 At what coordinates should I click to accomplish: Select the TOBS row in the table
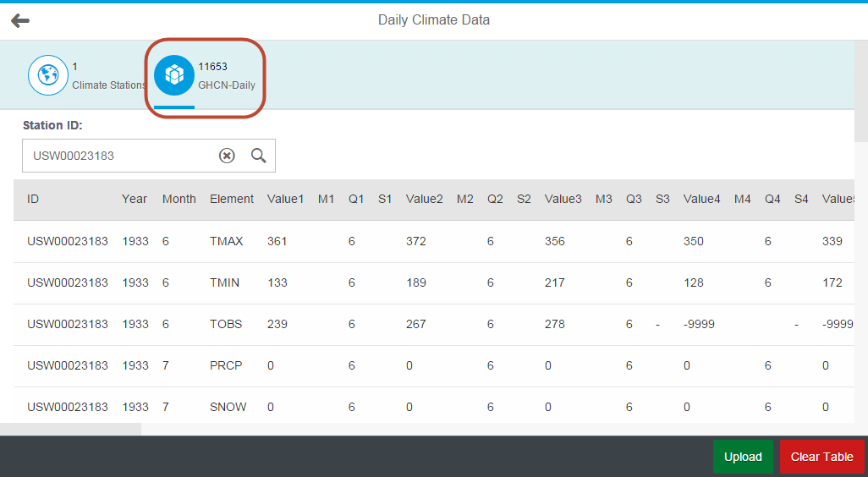click(x=434, y=324)
